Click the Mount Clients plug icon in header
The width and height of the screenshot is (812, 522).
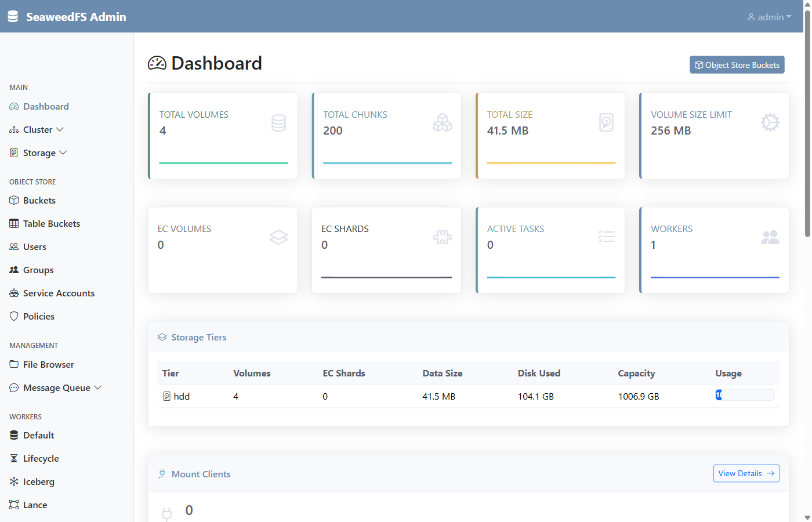point(162,474)
